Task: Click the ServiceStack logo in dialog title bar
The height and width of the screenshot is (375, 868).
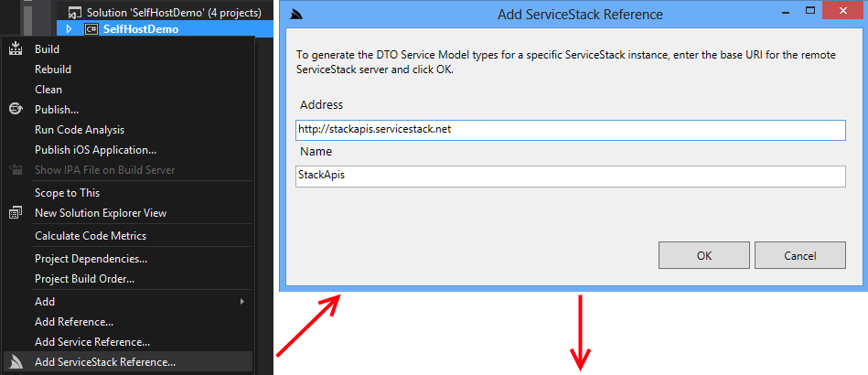Action: pos(296,15)
